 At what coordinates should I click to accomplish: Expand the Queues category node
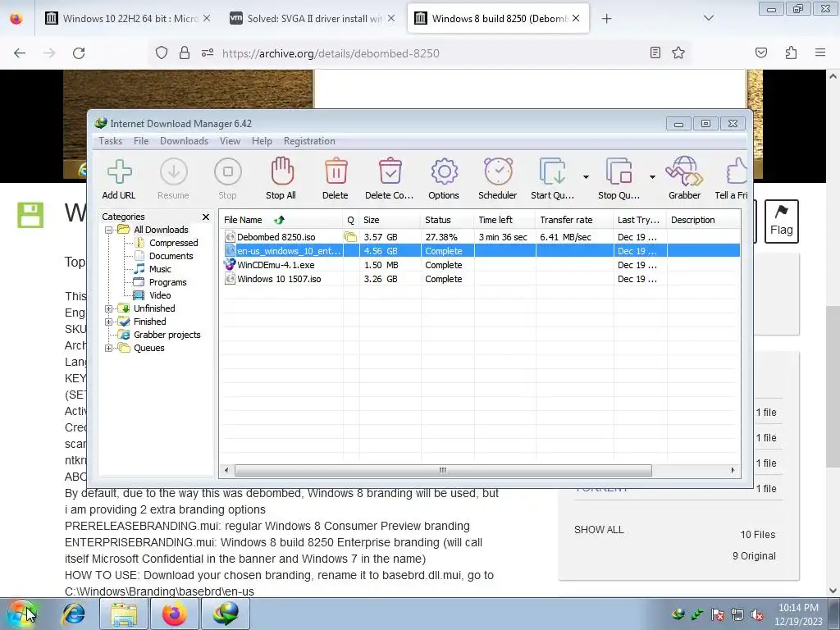click(x=109, y=348)
